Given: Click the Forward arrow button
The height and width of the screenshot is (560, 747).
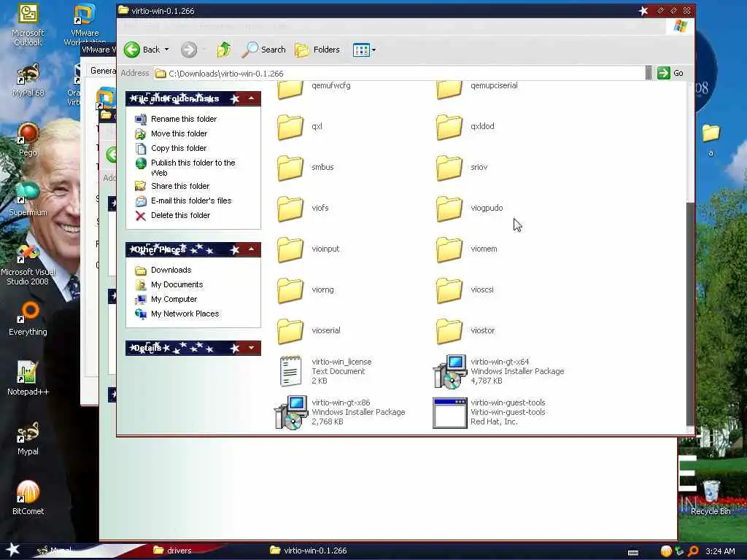Looking at the screenshot, I should 189,50.
